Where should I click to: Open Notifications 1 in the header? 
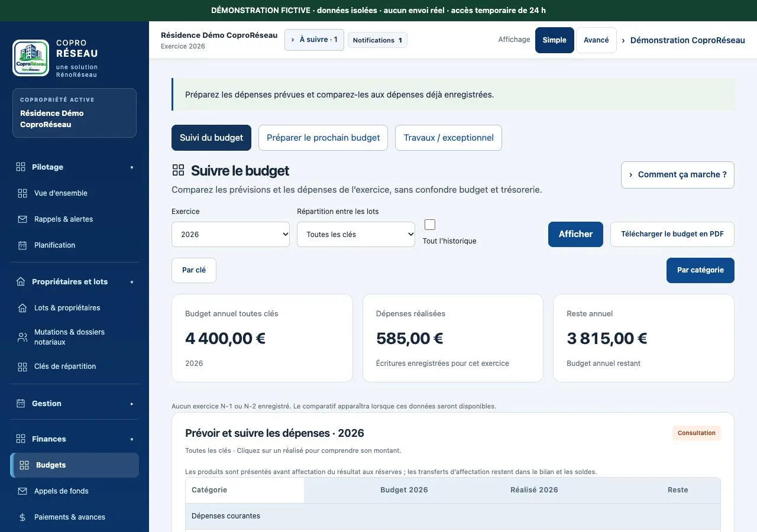coord(377,40)
